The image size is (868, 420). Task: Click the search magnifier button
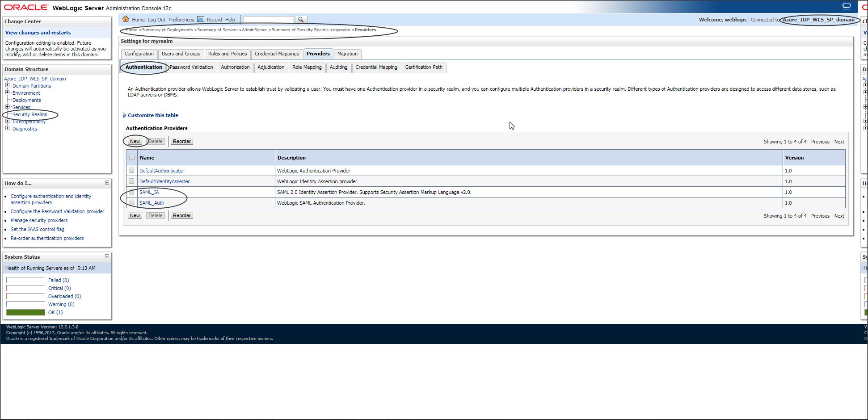point(301,20)
